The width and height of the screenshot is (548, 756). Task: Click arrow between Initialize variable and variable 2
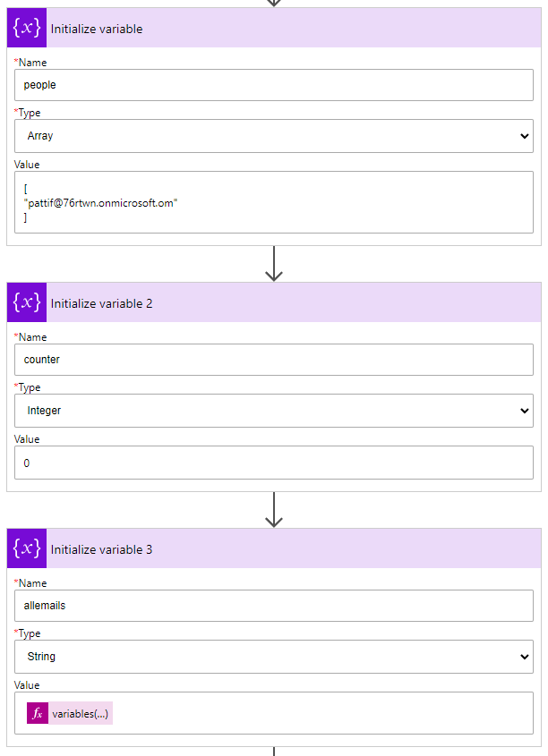274,264
